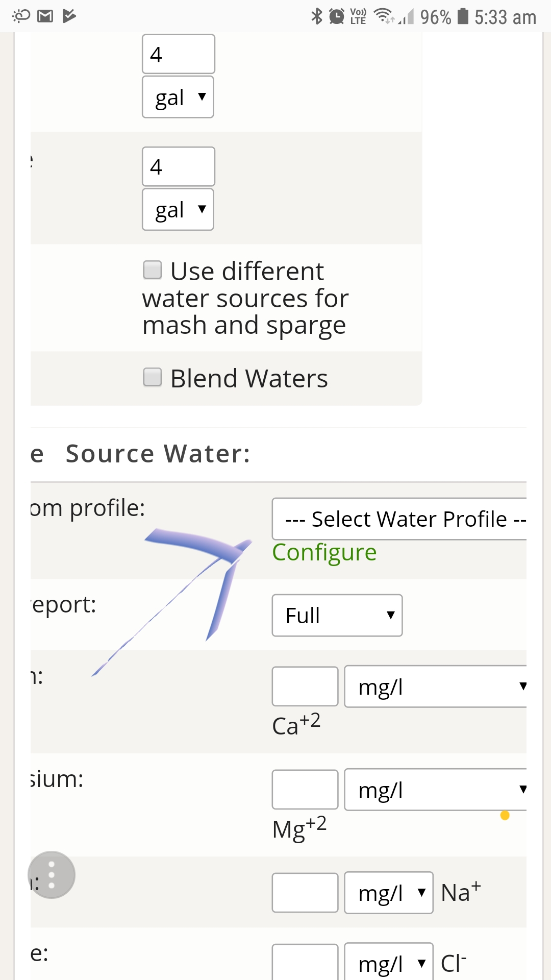Tap the checkmark notification icon
This screenshot has height=980, width=551.
coord(69,16)
